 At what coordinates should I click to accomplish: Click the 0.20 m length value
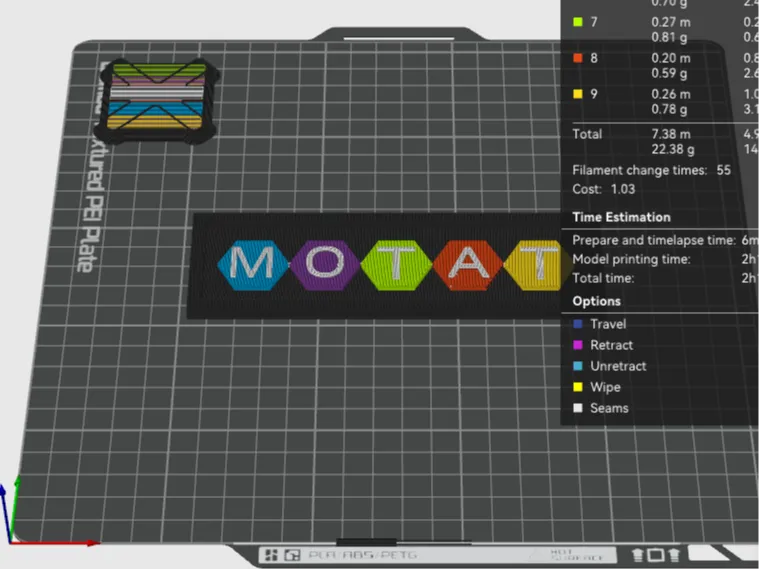coord(671,58)
